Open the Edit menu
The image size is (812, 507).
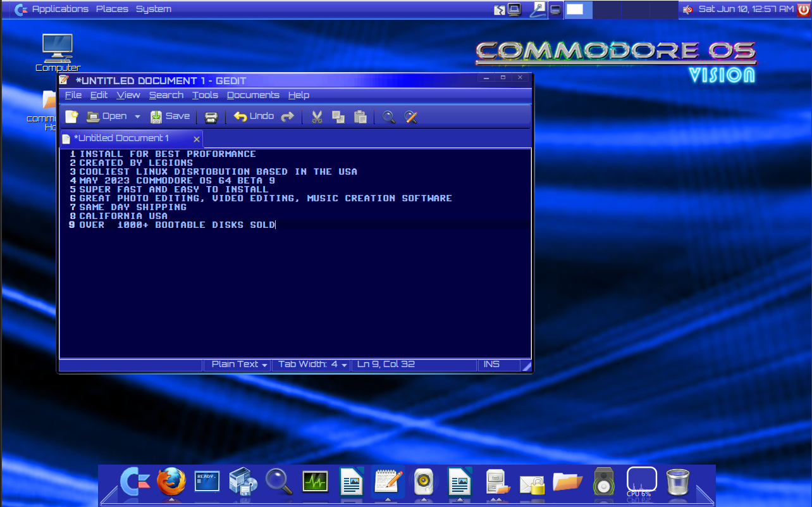point(99,95)
